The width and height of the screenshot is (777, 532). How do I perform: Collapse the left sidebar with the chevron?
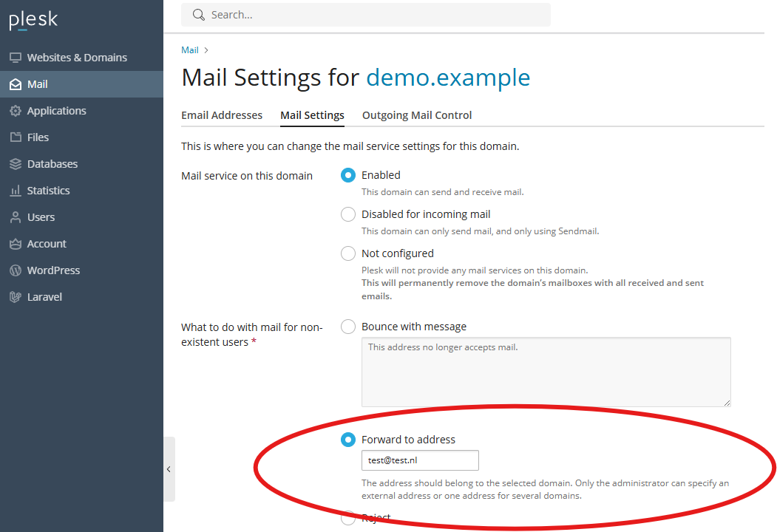click(x=169, y=469)
